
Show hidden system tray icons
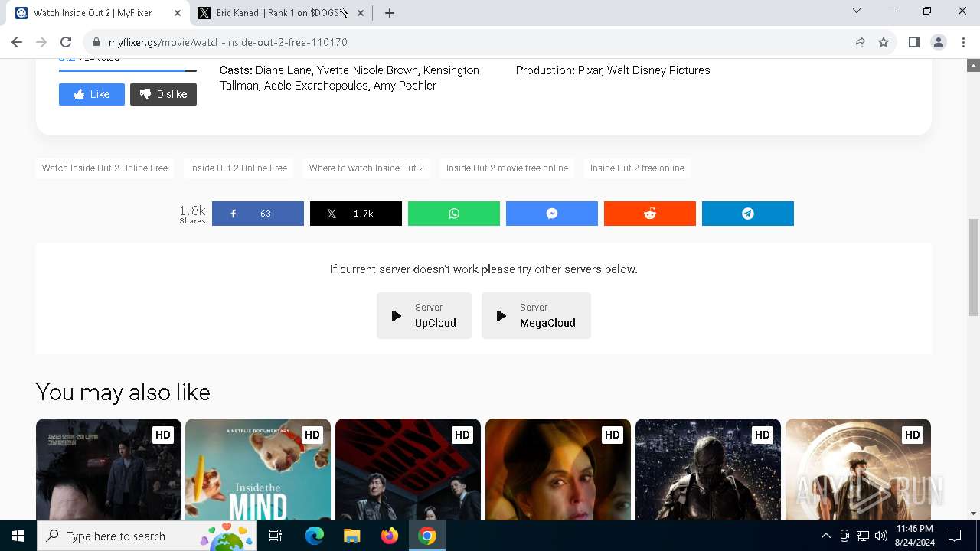tap(825, 536)
